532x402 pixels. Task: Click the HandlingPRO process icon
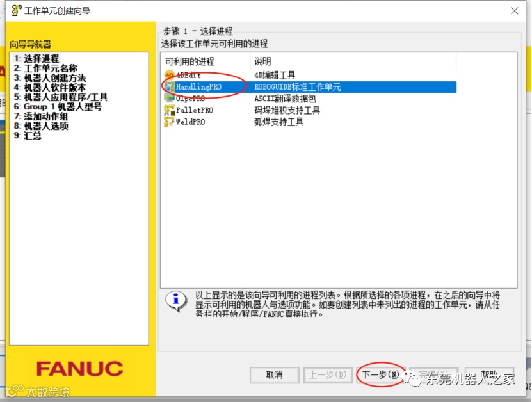(169, 87)
